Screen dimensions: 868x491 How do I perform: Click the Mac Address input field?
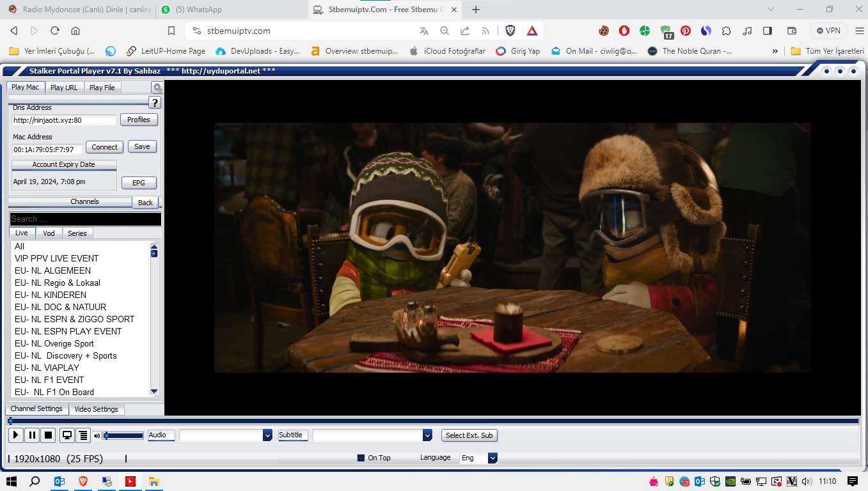pos(47,150)
